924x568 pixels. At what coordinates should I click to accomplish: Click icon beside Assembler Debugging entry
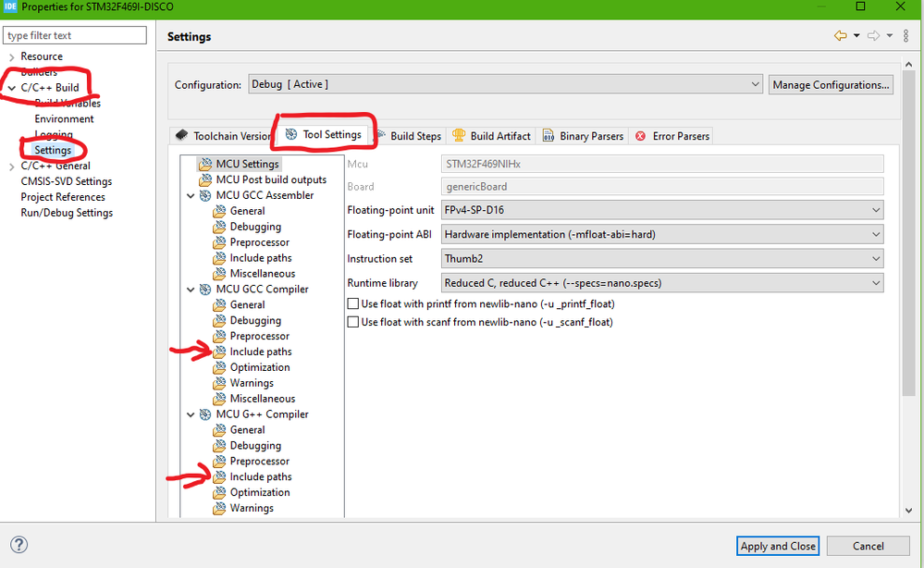pyautogui.click(x=219, y=227)
